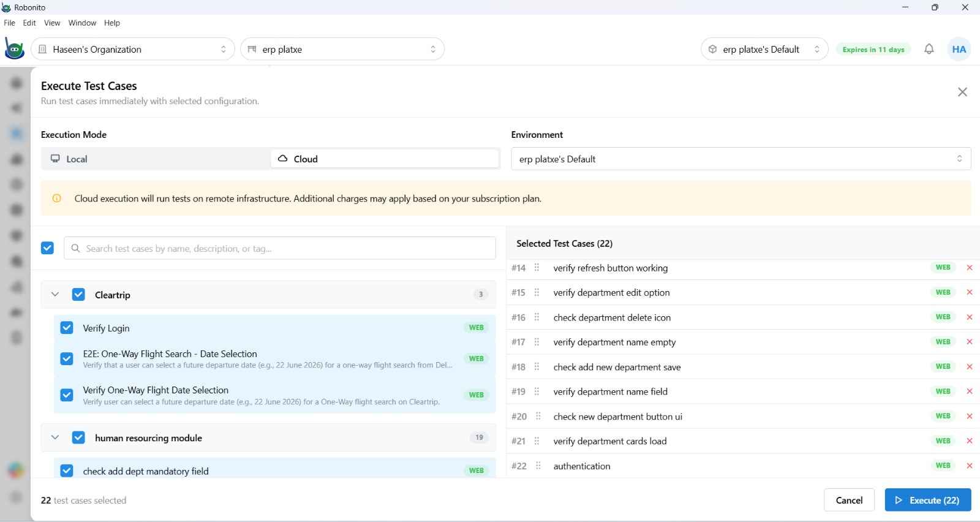Image resolution: width=980 pixels, height=522 pixels.
Task: Click the Robonito robot logo icon
Action: [14, 49]
